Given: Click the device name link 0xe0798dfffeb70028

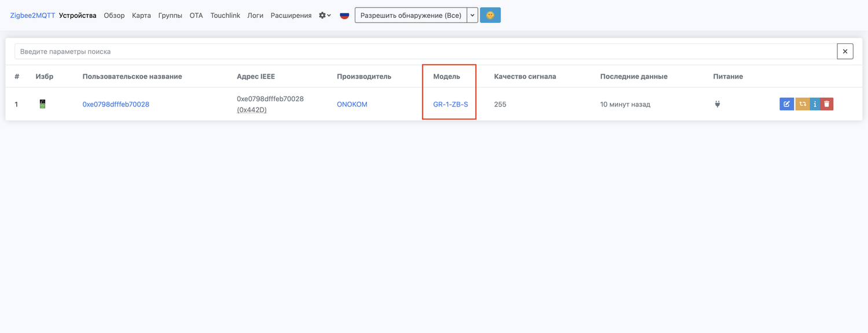Looking at the screenshot, I should click(x=116, y=105).
